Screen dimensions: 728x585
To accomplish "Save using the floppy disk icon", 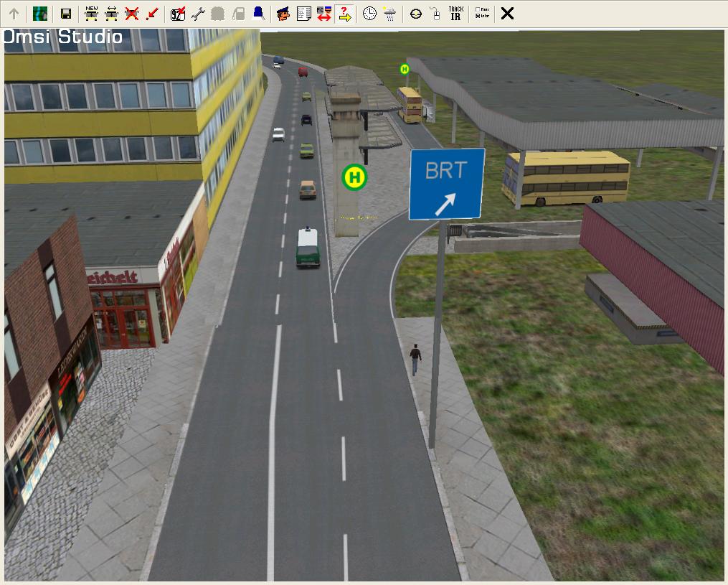I will (66, 13).
